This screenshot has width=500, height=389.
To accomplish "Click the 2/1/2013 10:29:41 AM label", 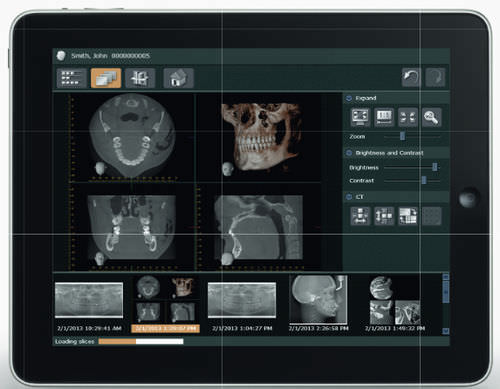I will [x=89, y=329].
